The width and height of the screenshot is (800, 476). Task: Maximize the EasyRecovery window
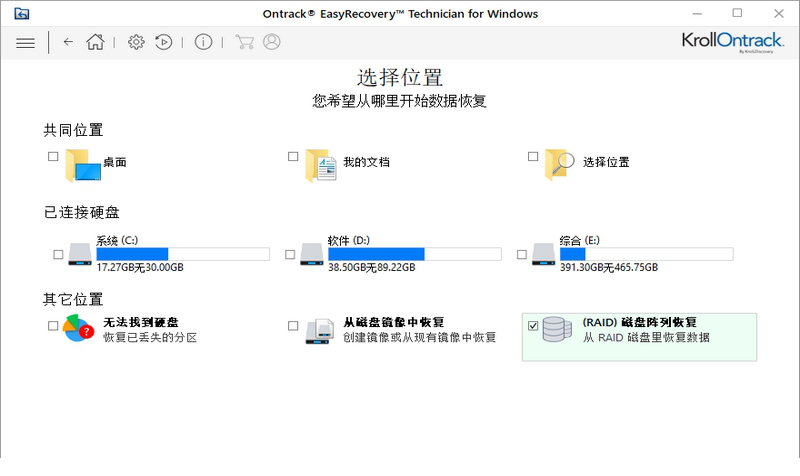click(x=737, y=13)
